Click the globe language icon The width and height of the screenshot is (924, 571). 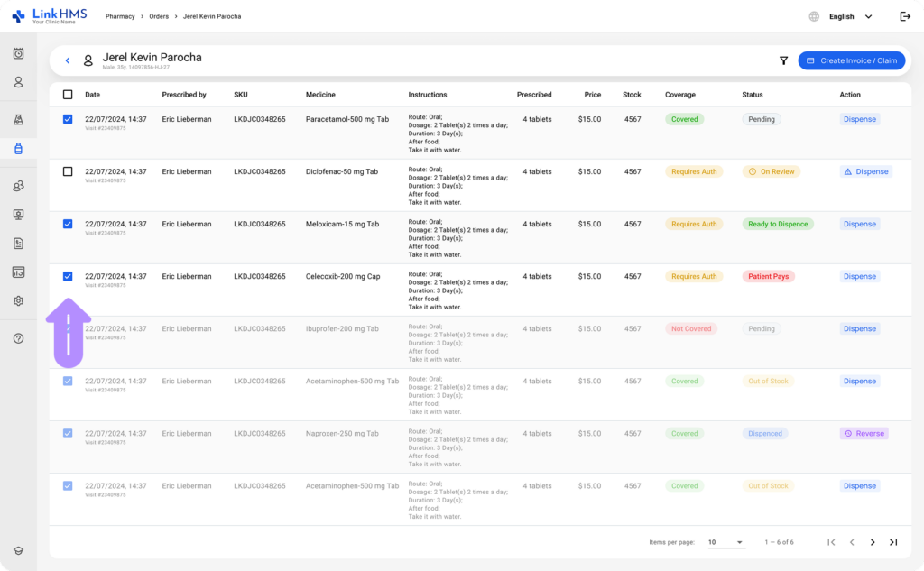814,16
